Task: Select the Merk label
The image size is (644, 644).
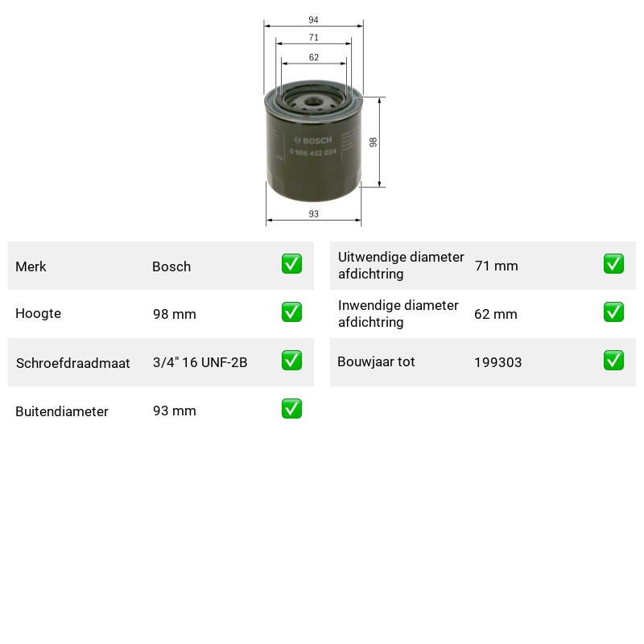Action: pyautogui.click(x=31, y=266)
